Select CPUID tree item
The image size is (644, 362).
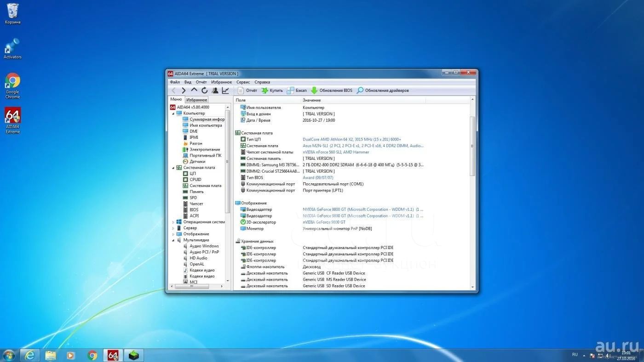click(x=192, y=180)
